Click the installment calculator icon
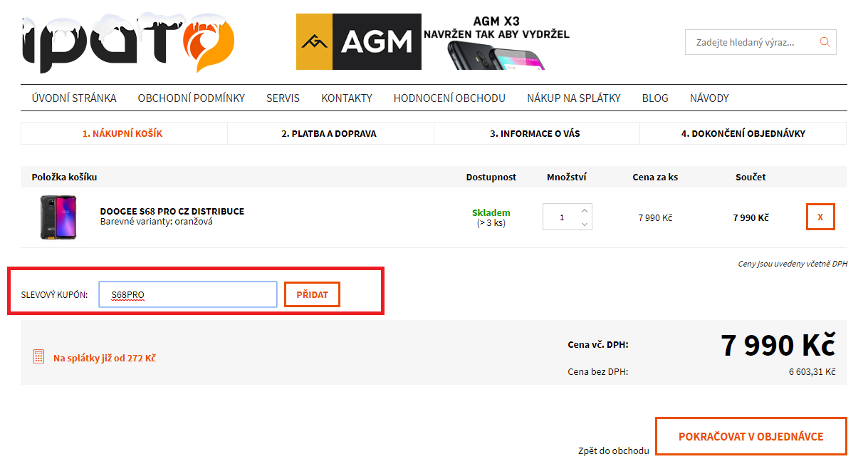Image resolution: width=868 pixels, height=474 pixels. 39,357
